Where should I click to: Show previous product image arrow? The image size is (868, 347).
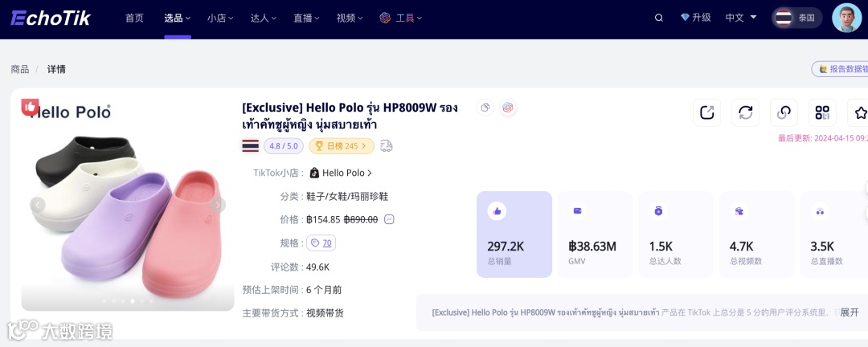[x=38, y=205]
